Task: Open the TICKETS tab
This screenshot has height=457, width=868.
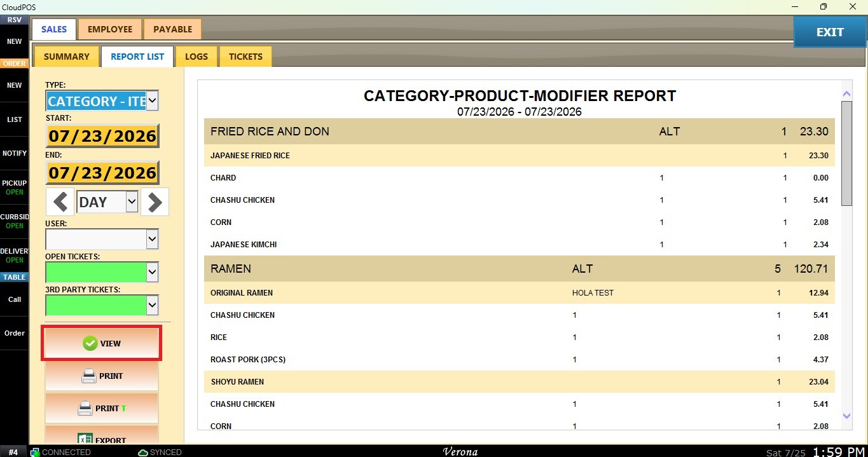Action: (x=245, y=57)
